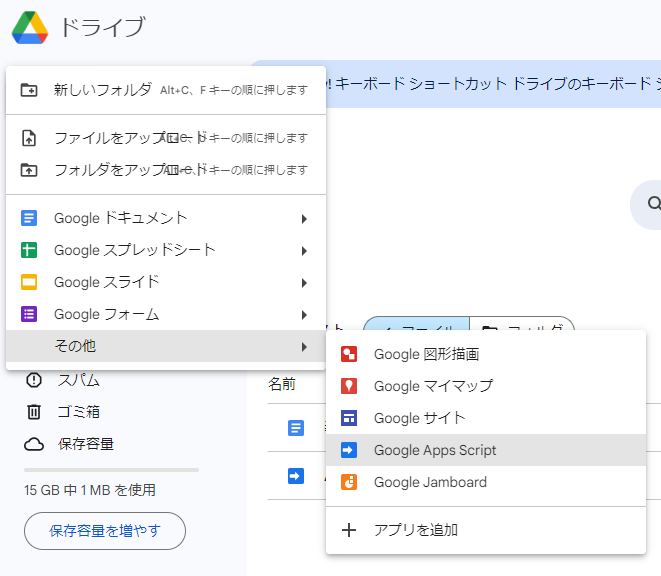The height and width of the screenshot is (576, 661).
Task: Click アプリを追加 in the submenu
Action: (x=416, y=530)
